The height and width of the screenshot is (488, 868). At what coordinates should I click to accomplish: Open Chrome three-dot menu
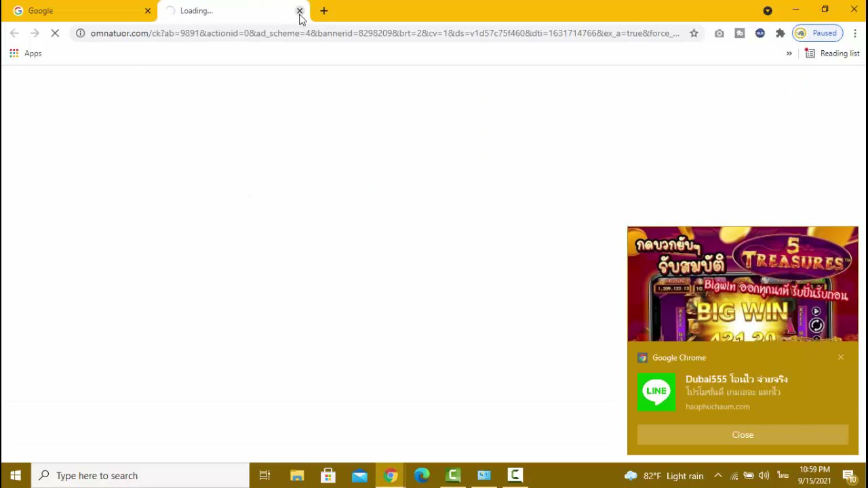855,33
